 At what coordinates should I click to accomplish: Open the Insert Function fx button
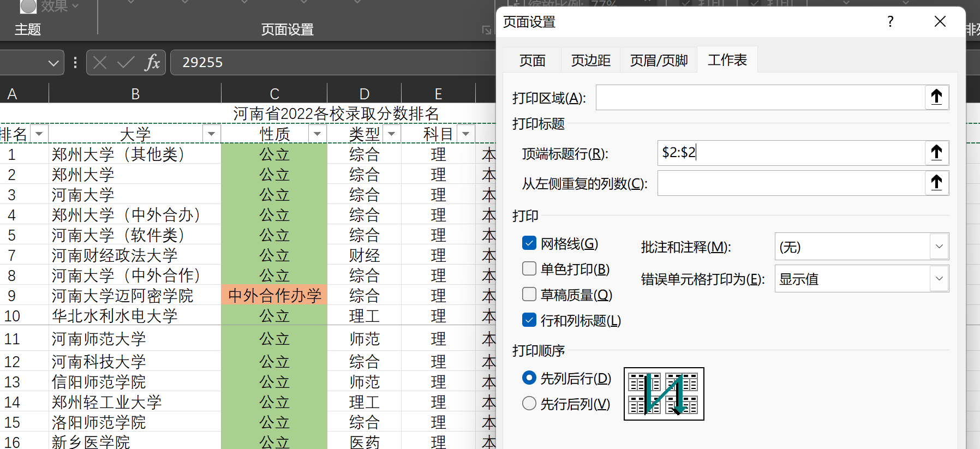coord(152,62)
